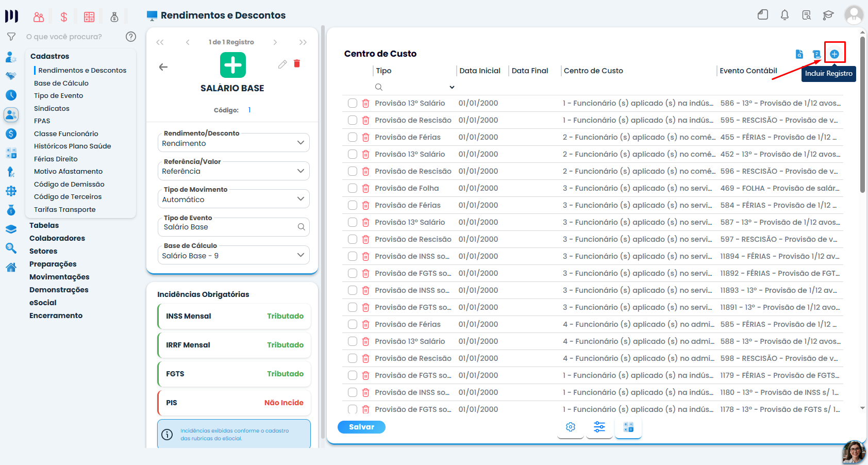Click the edit pencil icon
The width and height of the screenshot is (868, 465).
[282, 64]
